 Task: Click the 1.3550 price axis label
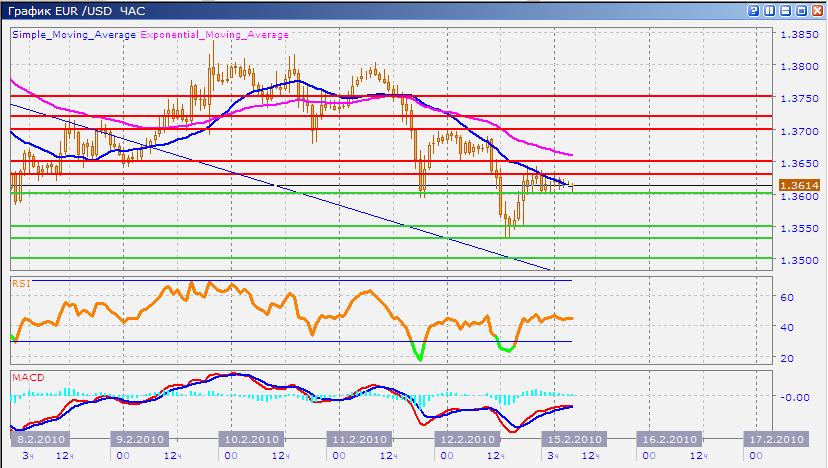pyautogui.click(x=799, y=229)
